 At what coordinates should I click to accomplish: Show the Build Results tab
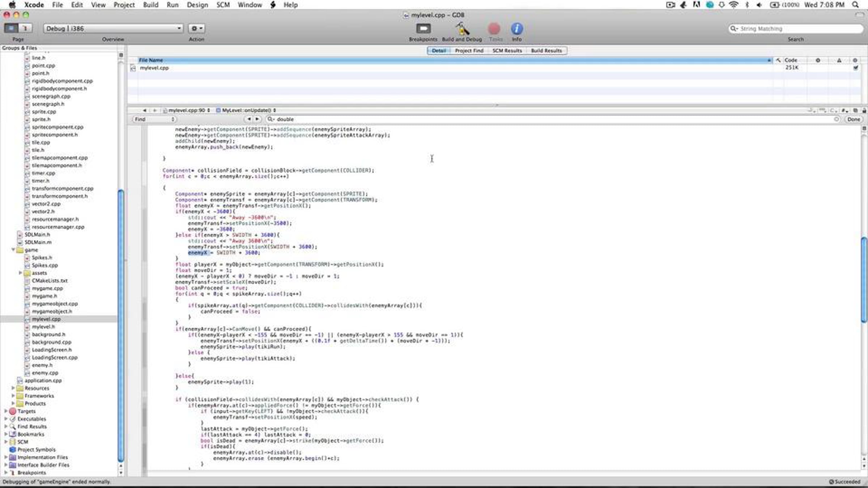click(x=546, y=51)
